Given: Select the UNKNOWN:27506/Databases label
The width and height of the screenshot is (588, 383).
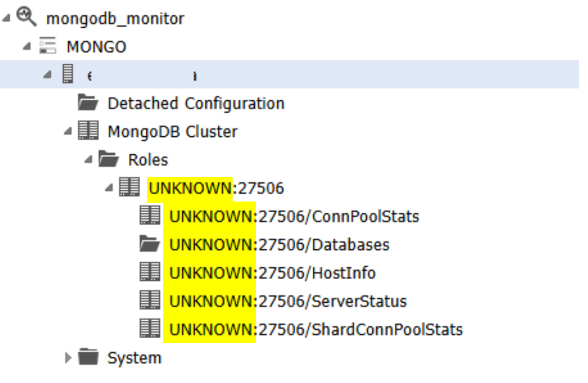Looking at the screenshot, I should point(279,245).
